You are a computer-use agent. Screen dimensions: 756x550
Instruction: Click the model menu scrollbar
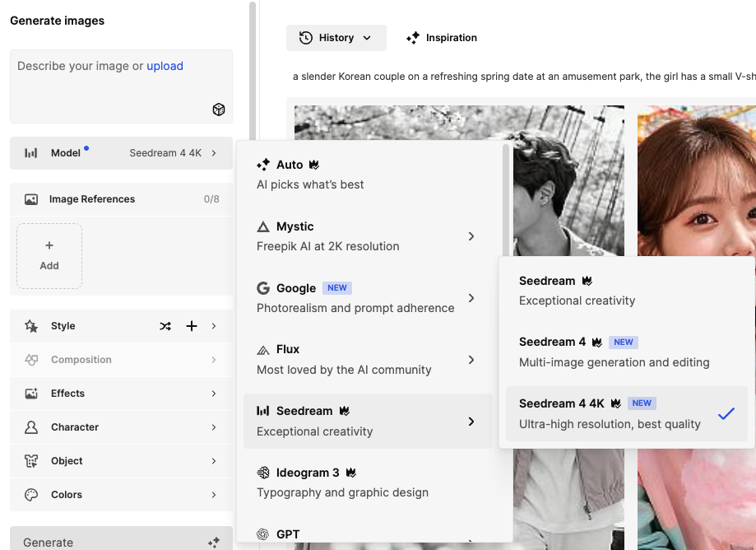[x=506, y=200]
